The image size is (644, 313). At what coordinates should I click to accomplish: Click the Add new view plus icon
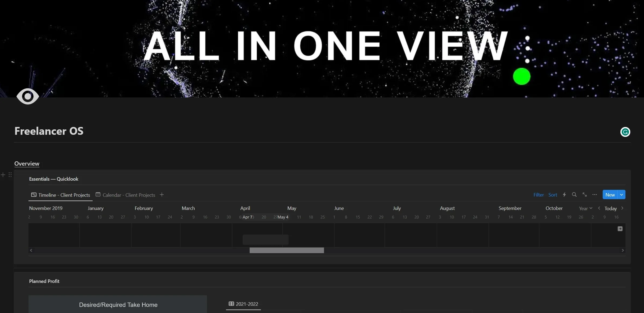click(x=162, y=194)
